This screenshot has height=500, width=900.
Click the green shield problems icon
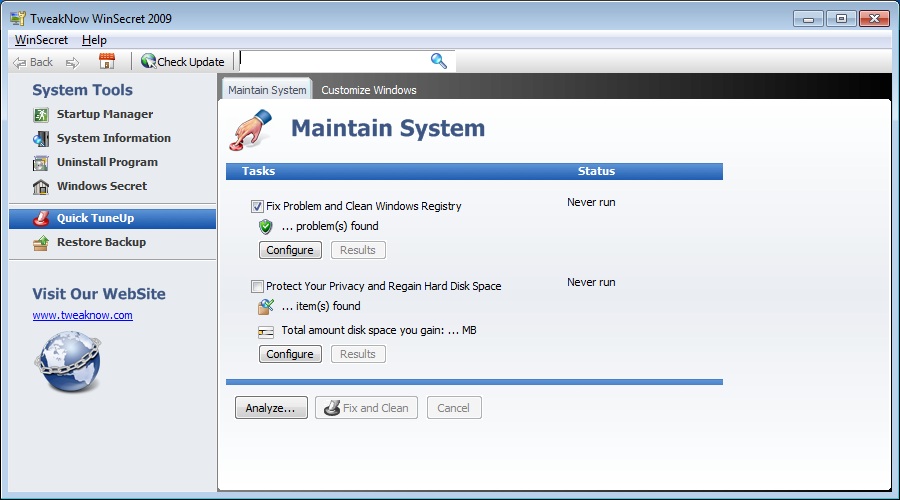pyautogui.click(x=265, y=227)
